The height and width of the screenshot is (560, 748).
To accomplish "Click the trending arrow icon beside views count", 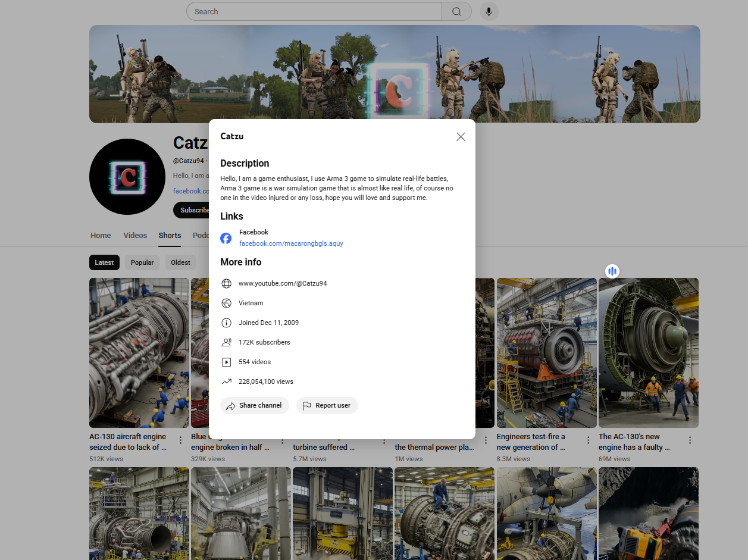I will pyautogui.click(x=226, y=381).
